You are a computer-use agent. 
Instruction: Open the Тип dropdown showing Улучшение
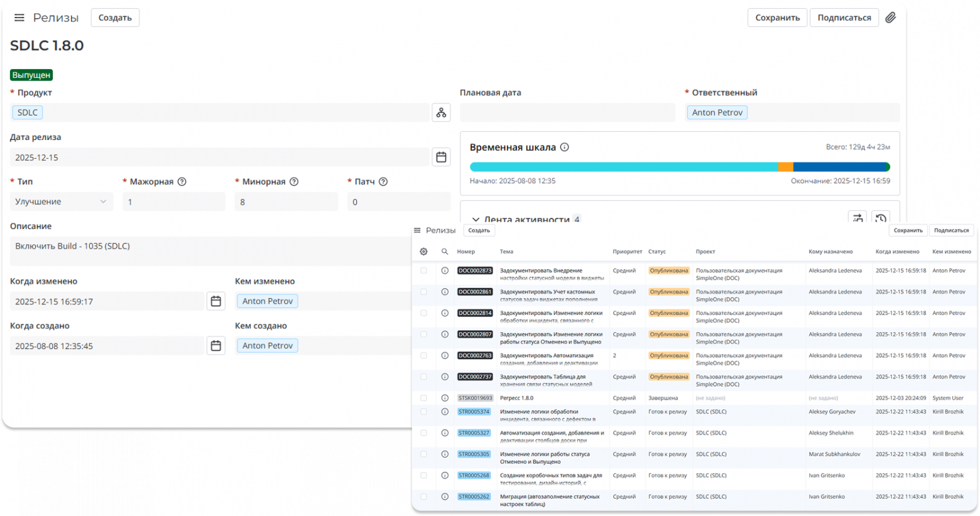tap(61, 202)
